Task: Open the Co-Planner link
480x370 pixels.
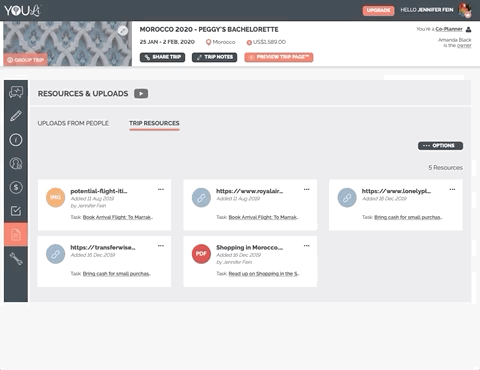Action: click(449, 29)
